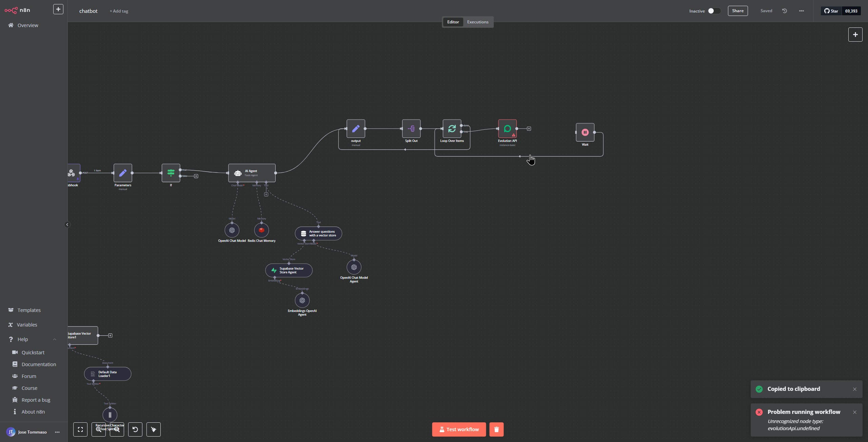Open the Redis Chat Memory node
Screen dimensions: 868x442
261,230
